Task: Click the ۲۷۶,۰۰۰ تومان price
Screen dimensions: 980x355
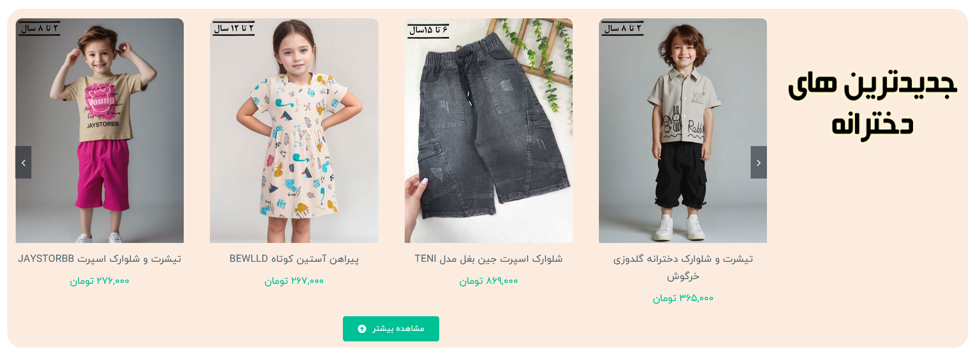Action: tap(99, 281)
